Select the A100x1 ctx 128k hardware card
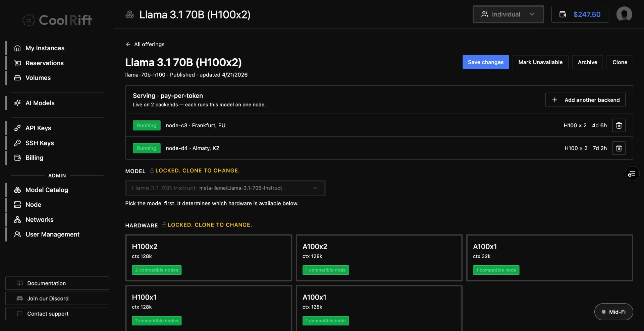Viewport: 644px width, 331px height. pyautogui.click(x=379, y=308)
